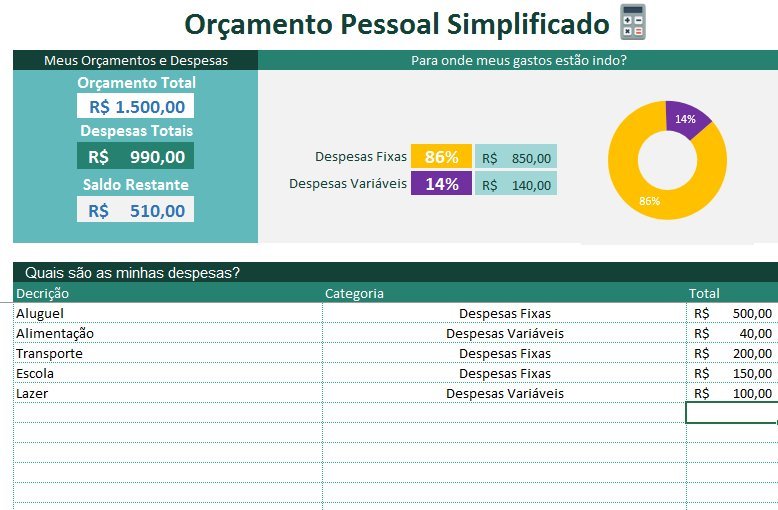Click the Meus Orçamentos e Despesas header
This screenshot has width=778, height=510.
point(136,61)
